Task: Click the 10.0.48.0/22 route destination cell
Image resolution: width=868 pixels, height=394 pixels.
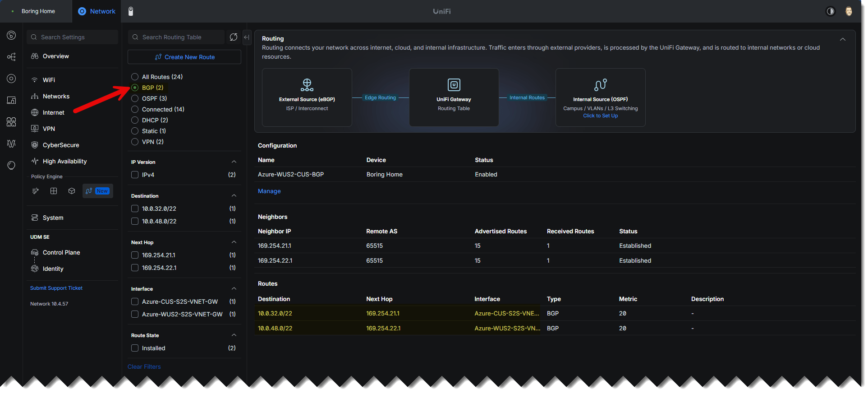Action: (275, 328)
